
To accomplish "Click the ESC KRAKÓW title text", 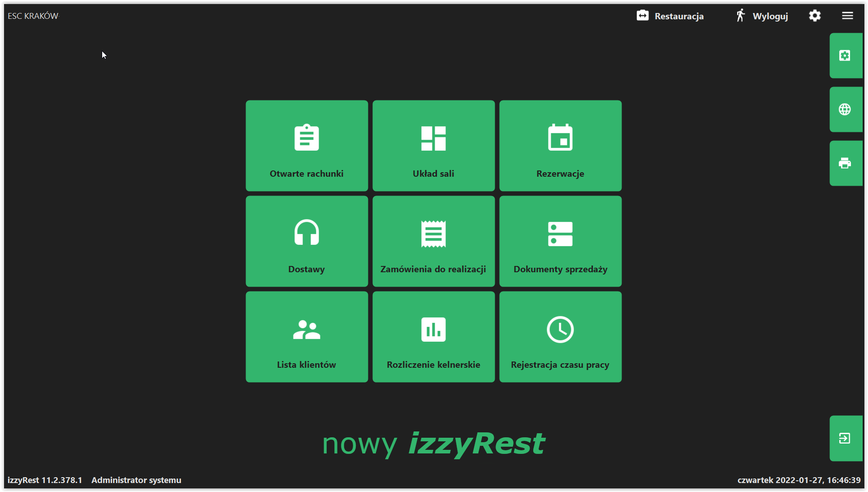I will (33, 16).
